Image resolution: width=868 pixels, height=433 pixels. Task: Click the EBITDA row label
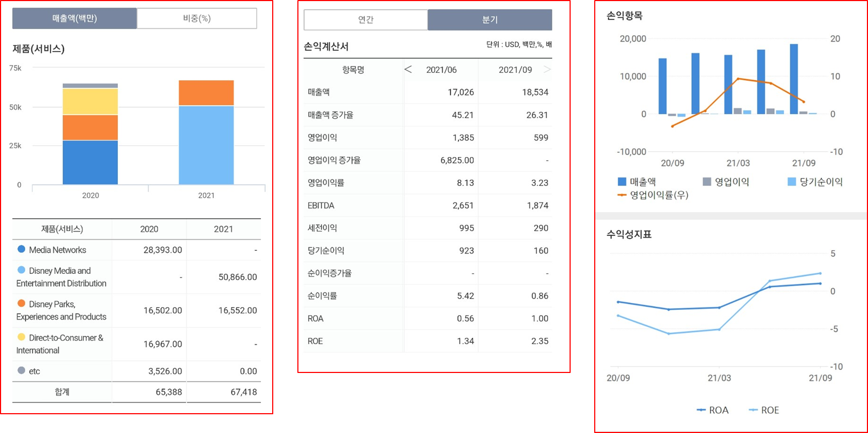tap(320, 205)
